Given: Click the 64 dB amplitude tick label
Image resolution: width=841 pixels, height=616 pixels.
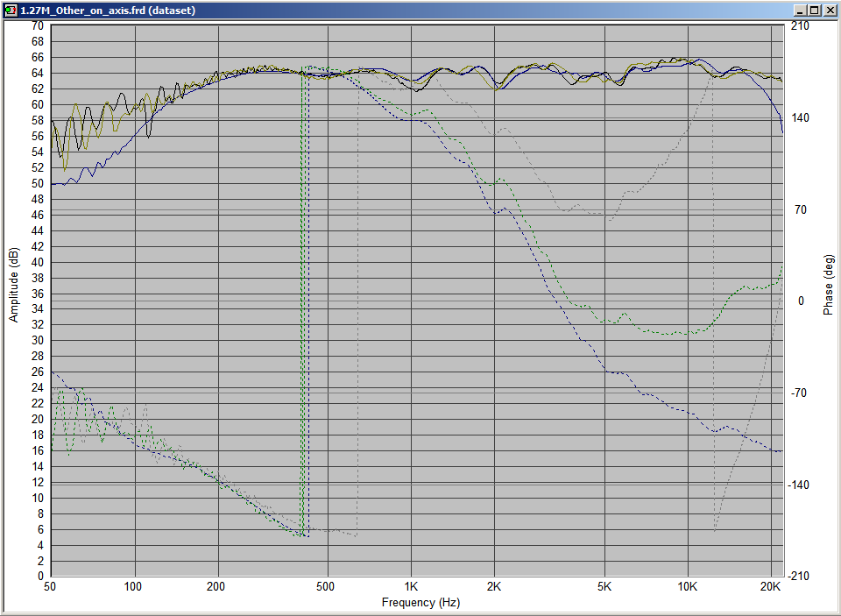Looking at the screenshot, I should pos(38,73).
